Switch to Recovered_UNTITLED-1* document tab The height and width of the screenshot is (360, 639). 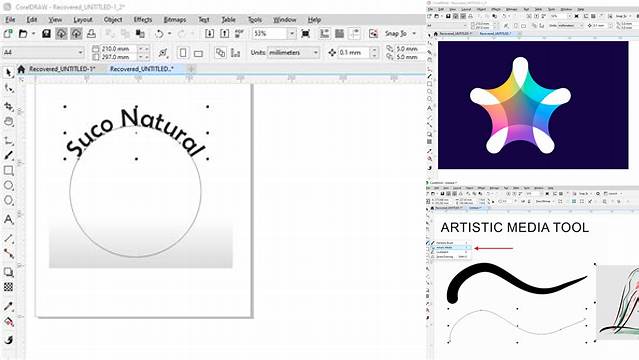pos(62,69)
